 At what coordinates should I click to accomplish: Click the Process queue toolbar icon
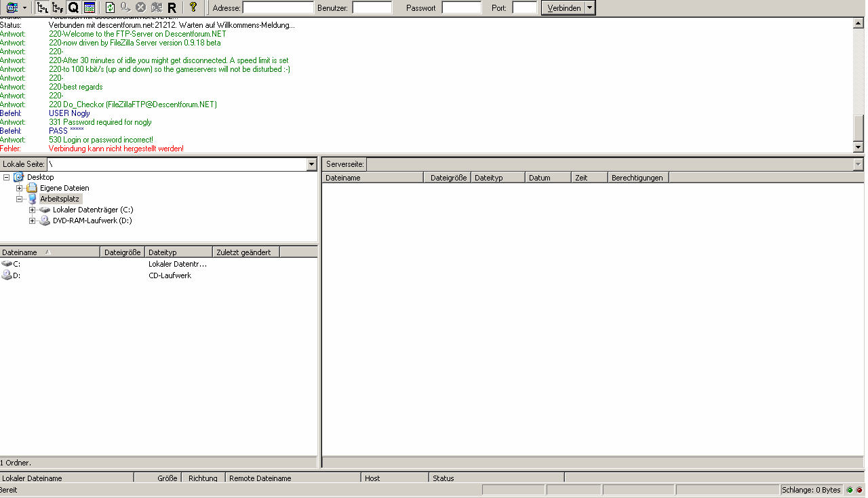tap(125, 7)
